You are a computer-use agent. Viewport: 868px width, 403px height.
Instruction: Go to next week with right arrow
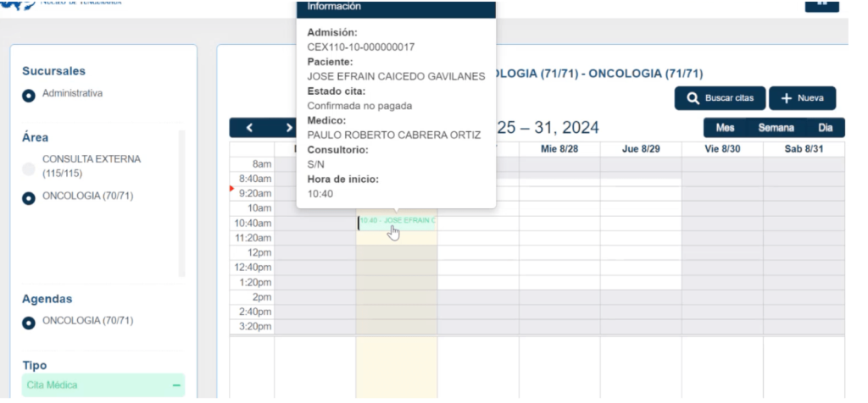pyautogui.click(x=289, y=128)
